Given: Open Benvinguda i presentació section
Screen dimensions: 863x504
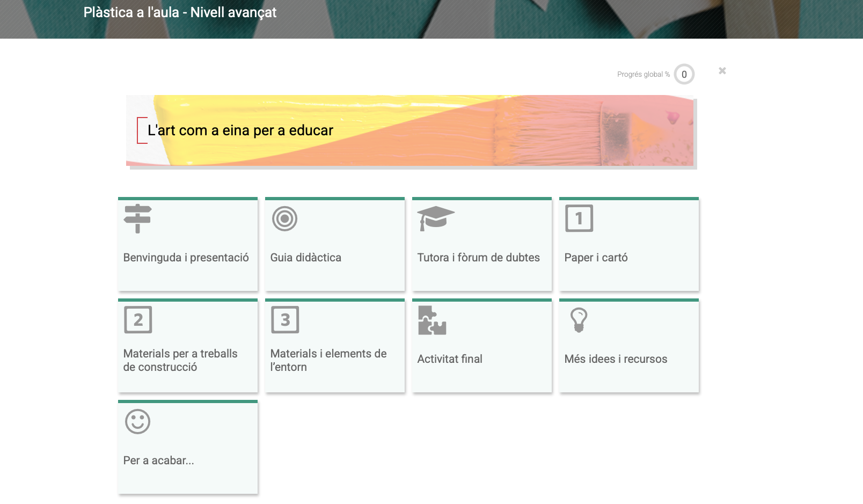Looking at the screenshot, I should coord(186,258).
